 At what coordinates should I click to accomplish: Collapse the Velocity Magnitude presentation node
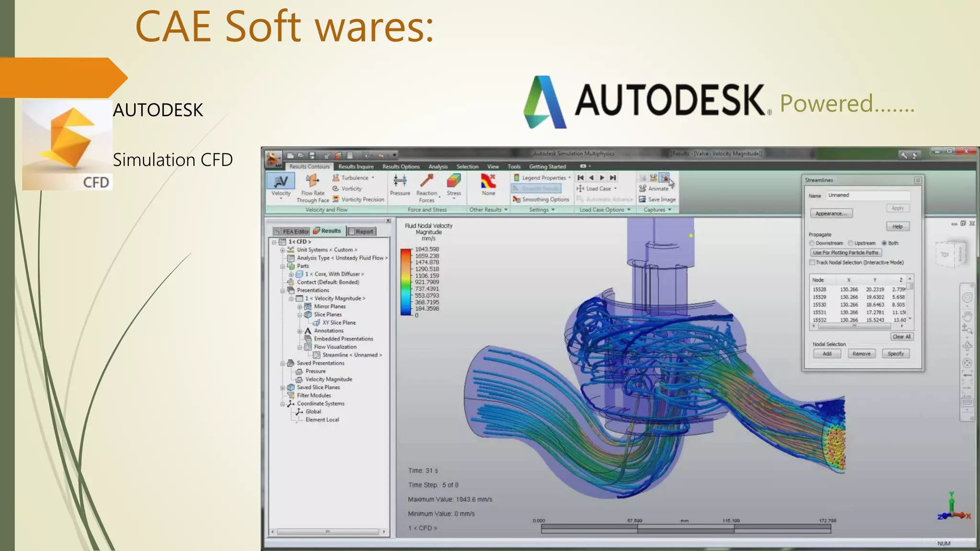[291, 298]
